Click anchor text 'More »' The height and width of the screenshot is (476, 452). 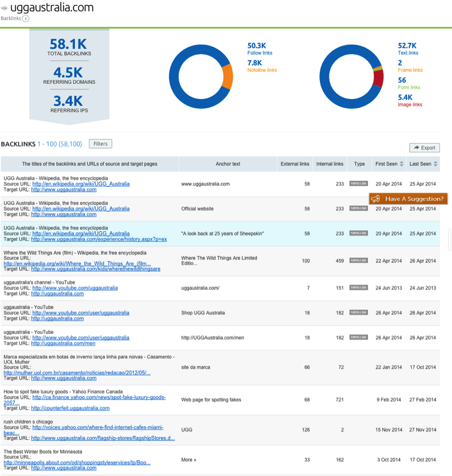coord(189,460)
